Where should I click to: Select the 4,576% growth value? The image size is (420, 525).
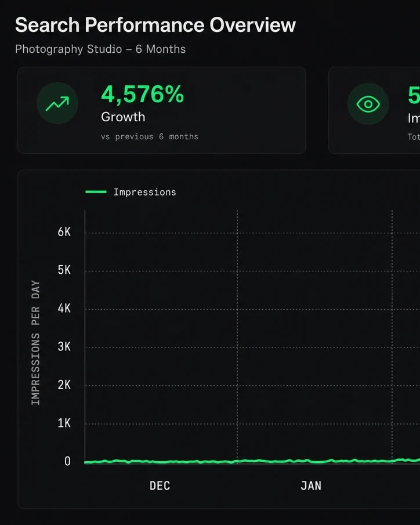pos(142,94)
